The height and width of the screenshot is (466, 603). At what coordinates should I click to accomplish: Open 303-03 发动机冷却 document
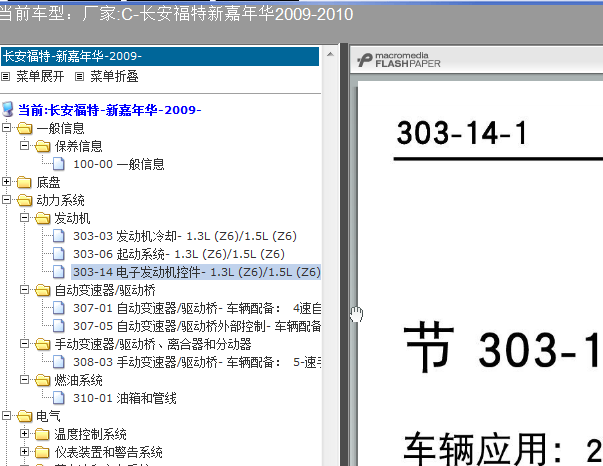coord(185,236)
